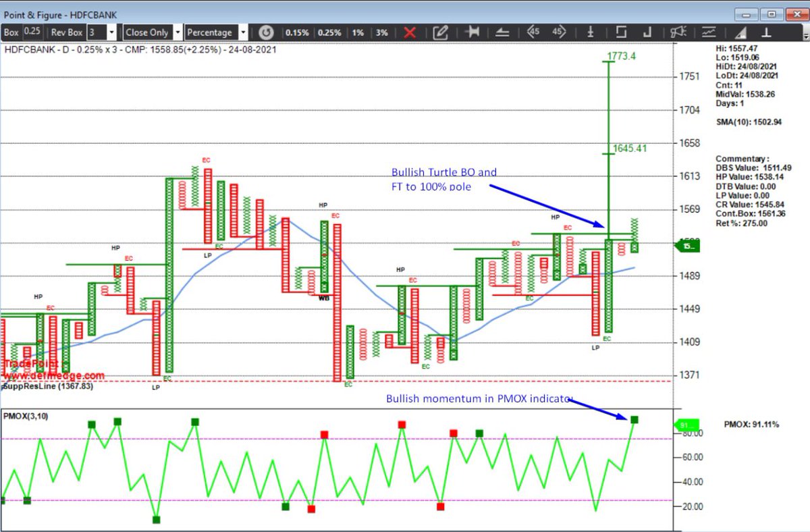Click the 1645.41 target label

[x=630, y=148]
